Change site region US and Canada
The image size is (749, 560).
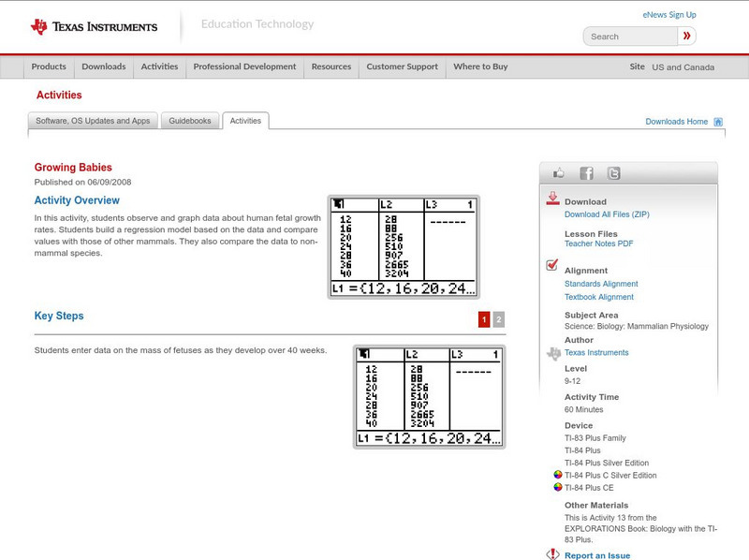pyautogui.click(x=683, y=67)
